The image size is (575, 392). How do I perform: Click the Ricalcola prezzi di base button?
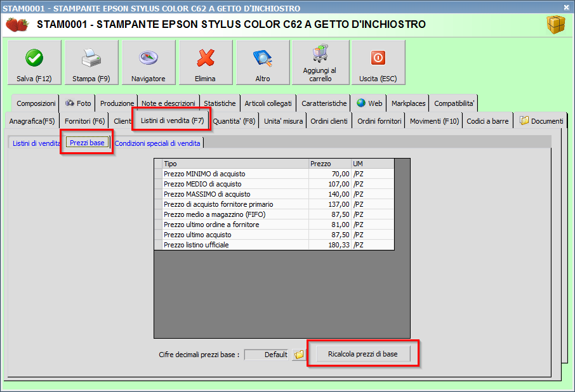(362, 354)
